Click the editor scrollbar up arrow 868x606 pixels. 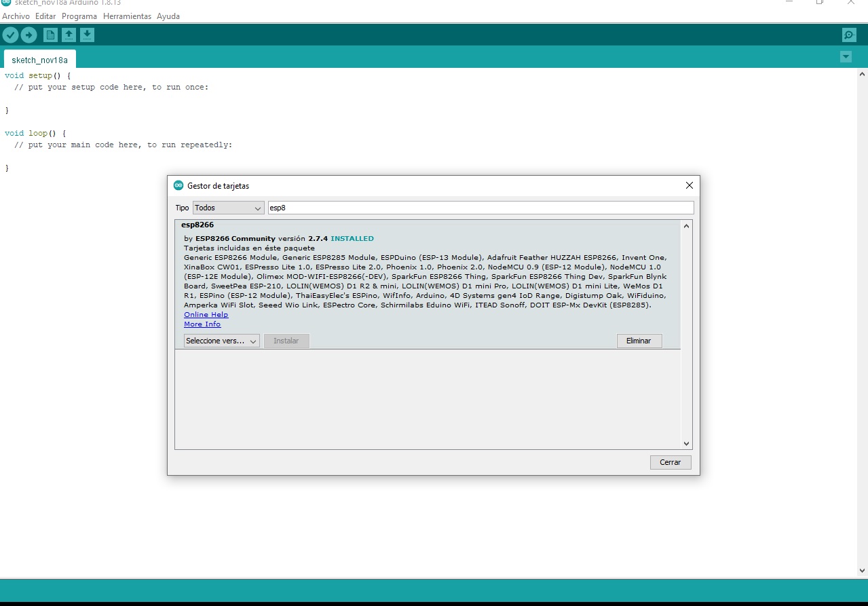pos(862,74)
